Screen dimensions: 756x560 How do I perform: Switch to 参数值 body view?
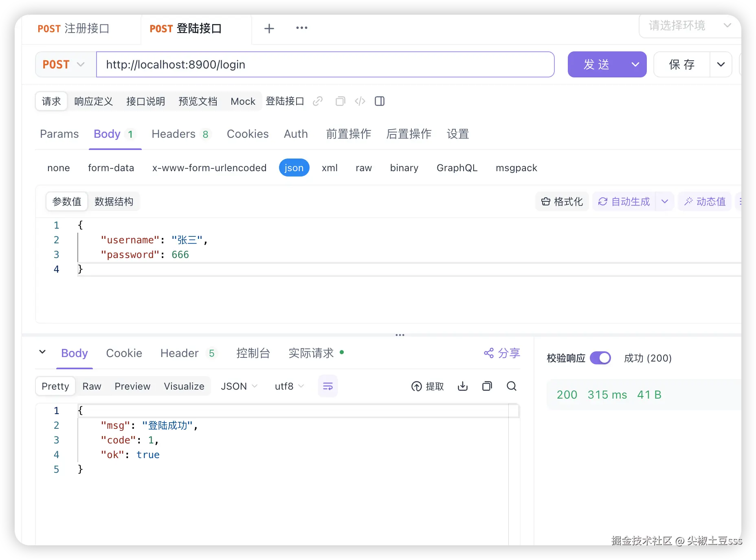coord(67,202)
